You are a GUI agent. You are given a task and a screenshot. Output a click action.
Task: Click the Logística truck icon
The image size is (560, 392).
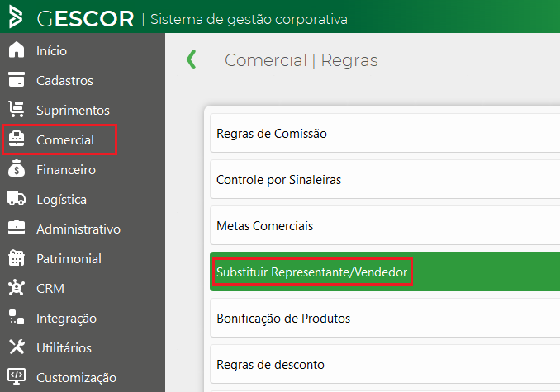coord(17,198)
